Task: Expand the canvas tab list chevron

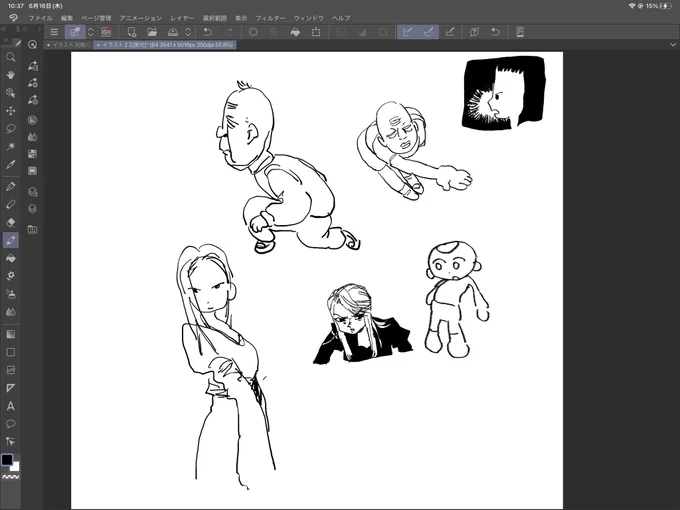Action: [673, 45]
